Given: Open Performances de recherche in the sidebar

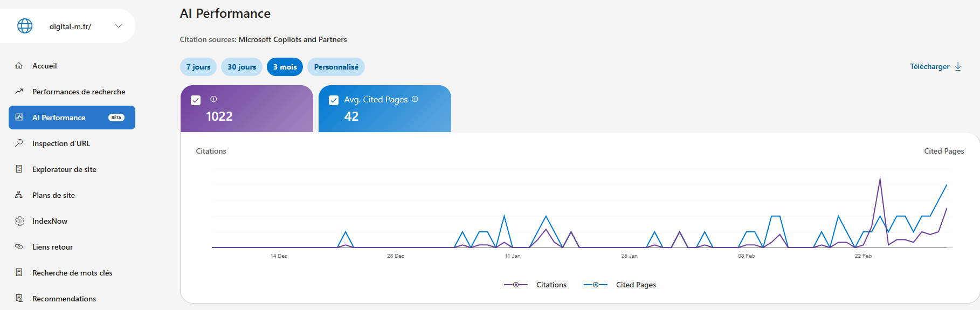Looking at the screenshot, I should pyautogui.click(x=78, y=92).
